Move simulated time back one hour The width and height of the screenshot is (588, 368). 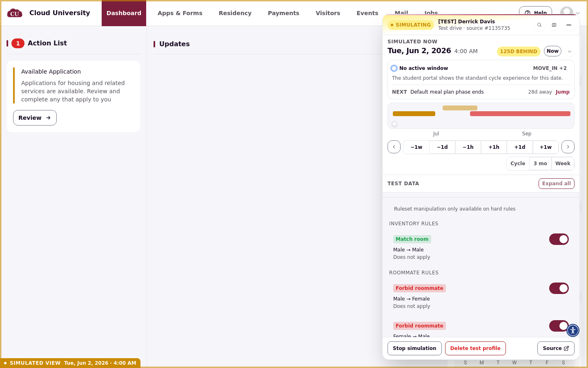468,147
